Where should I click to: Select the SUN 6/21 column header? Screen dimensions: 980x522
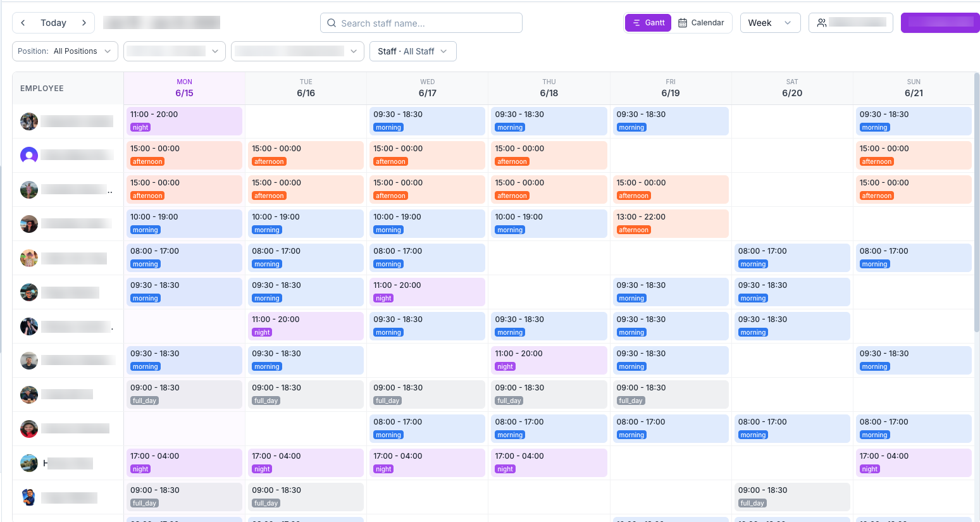pyautogui.click(x=914, y=88)
